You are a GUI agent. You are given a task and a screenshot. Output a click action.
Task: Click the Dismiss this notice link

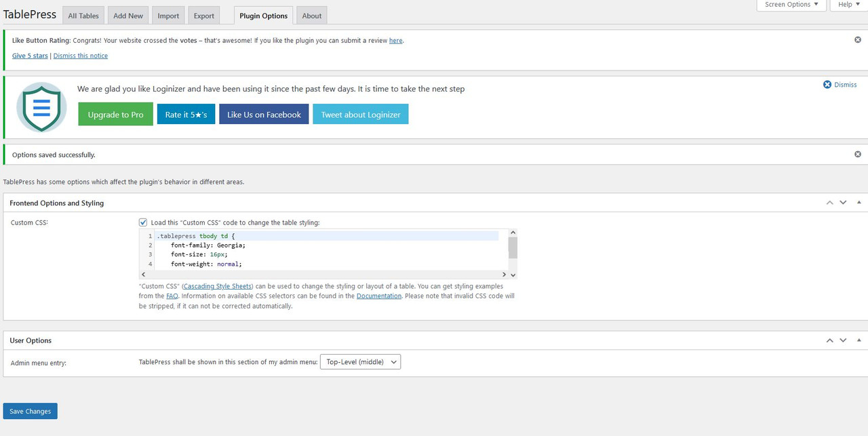point(81,56)
